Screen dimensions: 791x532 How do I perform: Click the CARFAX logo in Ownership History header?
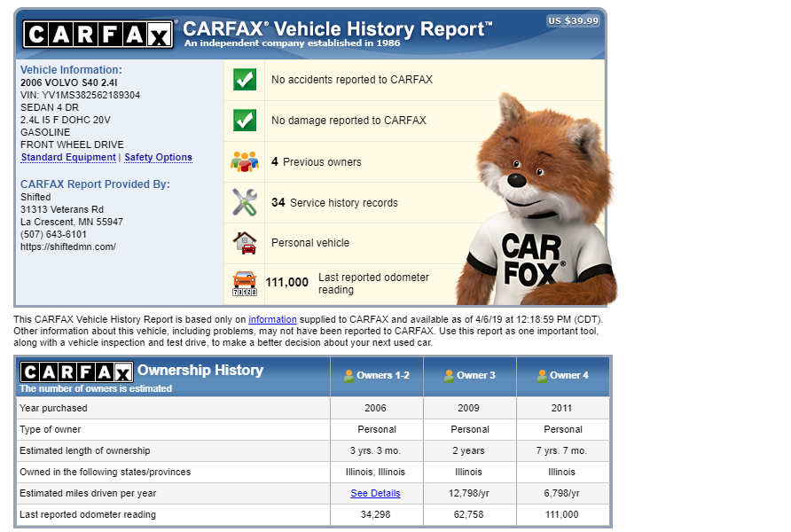[76, 372]
